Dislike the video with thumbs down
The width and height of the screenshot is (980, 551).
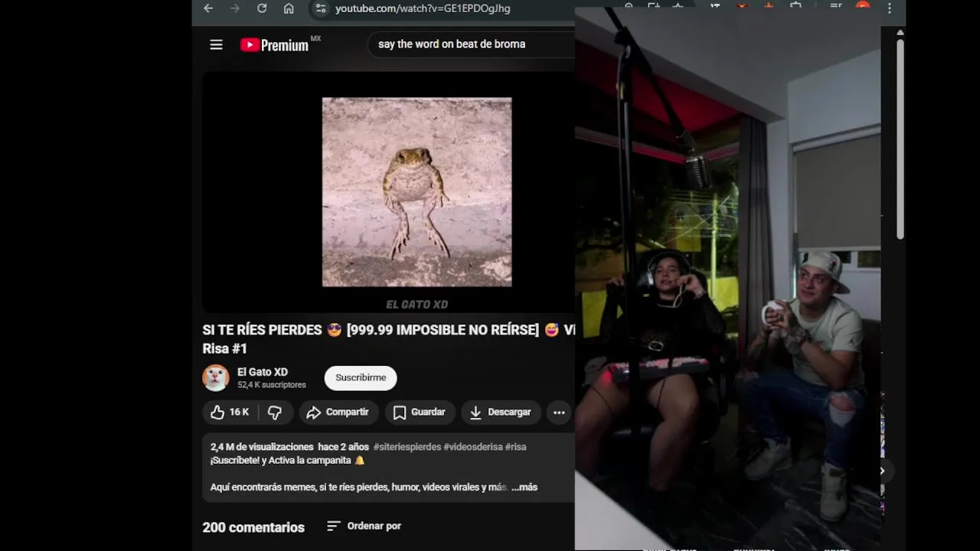point(275,412)
